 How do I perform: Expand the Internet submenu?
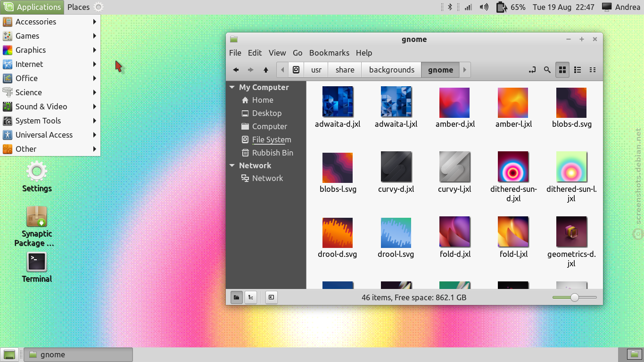pyautogui.click(x=50, y=64)
